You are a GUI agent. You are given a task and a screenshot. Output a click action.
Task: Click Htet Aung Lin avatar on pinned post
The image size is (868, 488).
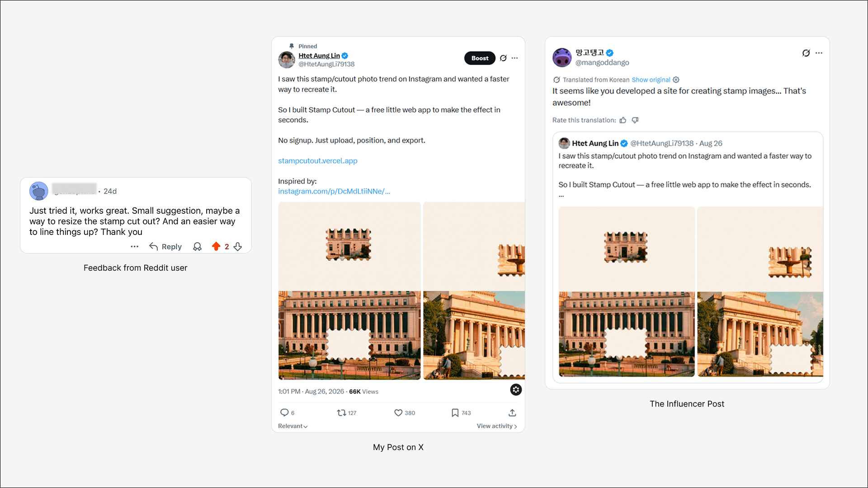(x=287, y=60)
